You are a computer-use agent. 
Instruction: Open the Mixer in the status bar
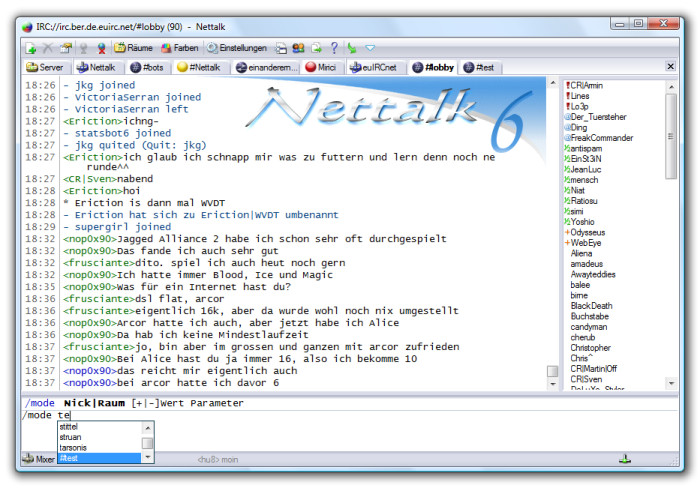39,459
